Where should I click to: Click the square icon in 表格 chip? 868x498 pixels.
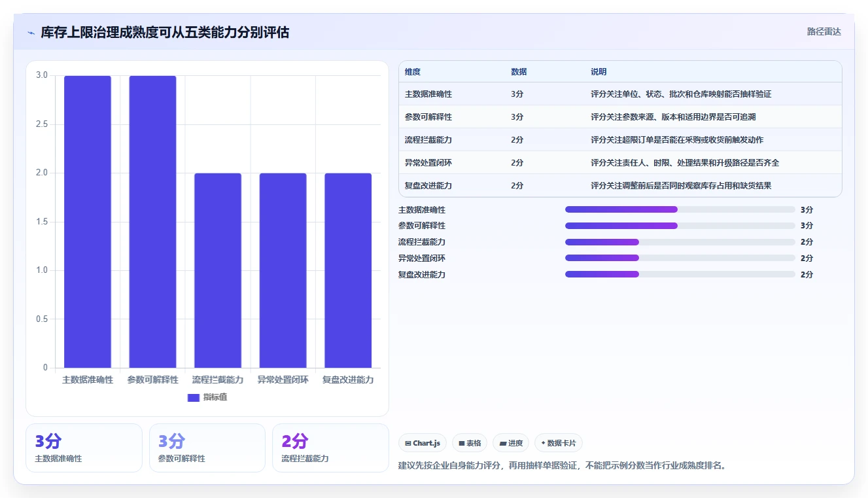tap(461, 443)
